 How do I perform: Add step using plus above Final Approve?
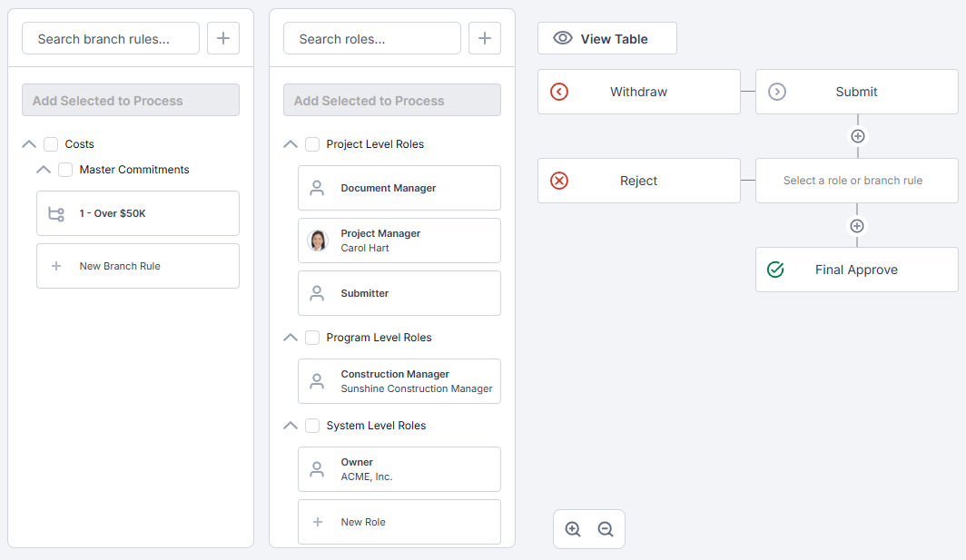[x=857, y=226]
